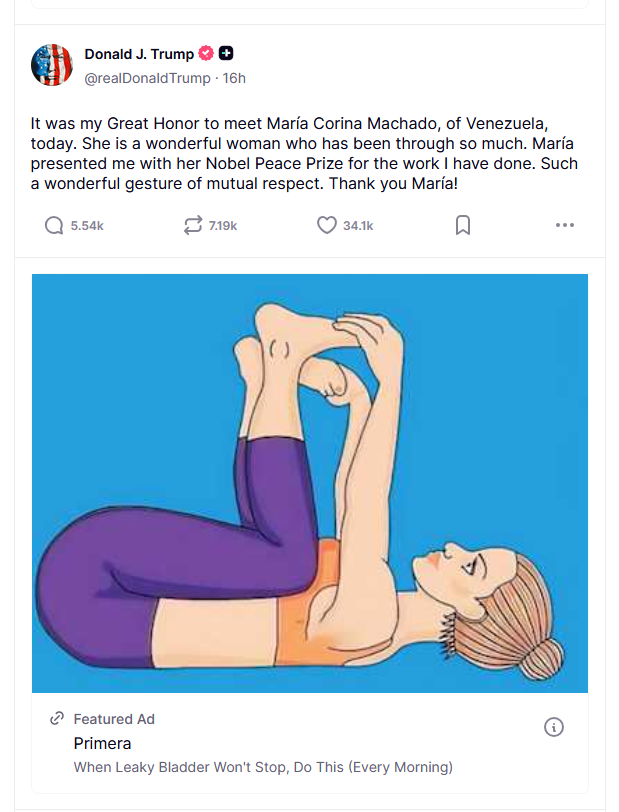Click the 34.1k likes count
This screenshot has width=619, height=812.
(358, 226)
